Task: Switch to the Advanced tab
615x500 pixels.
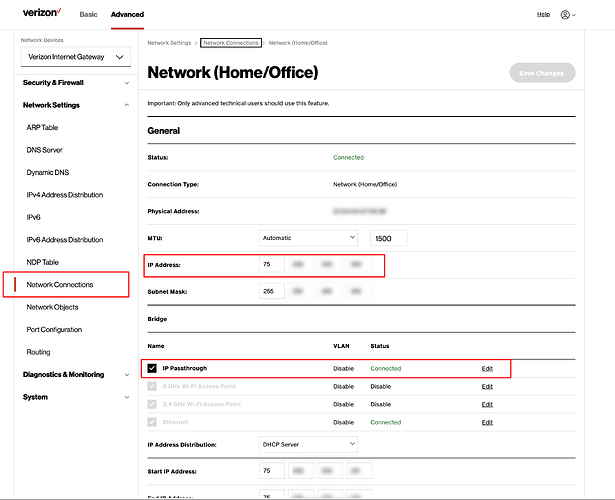Action: pyautogui.click(x=127, y=15)
